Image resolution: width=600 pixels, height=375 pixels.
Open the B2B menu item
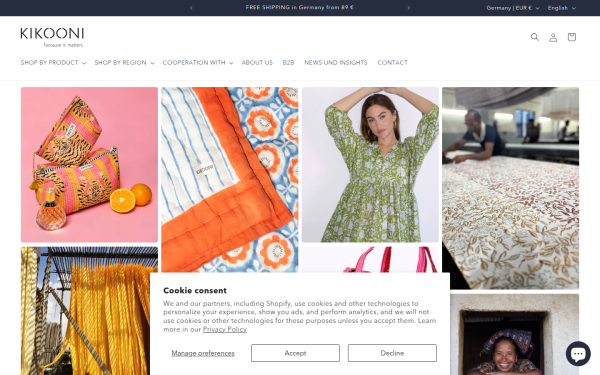point(288,62)
